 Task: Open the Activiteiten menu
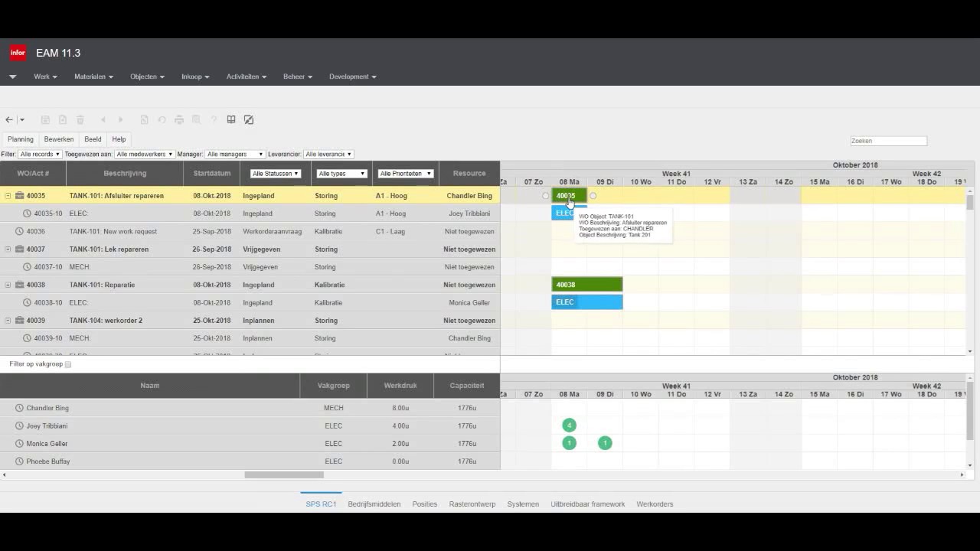pyautogui.click(x=247, y=77)
